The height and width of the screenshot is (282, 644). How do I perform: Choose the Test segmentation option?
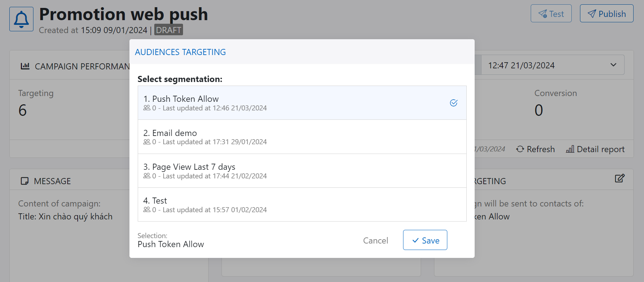[x=302, y=205]
